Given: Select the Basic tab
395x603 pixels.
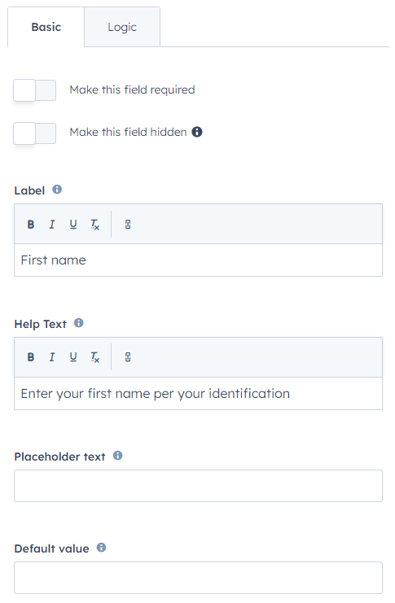Looking at the screenshot, I should pos(46,27).
